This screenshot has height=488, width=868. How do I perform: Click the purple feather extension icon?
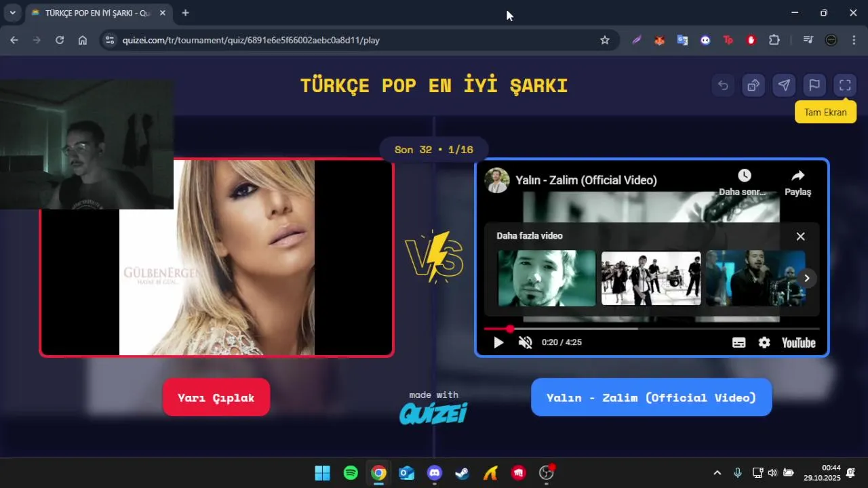[637, 40]
